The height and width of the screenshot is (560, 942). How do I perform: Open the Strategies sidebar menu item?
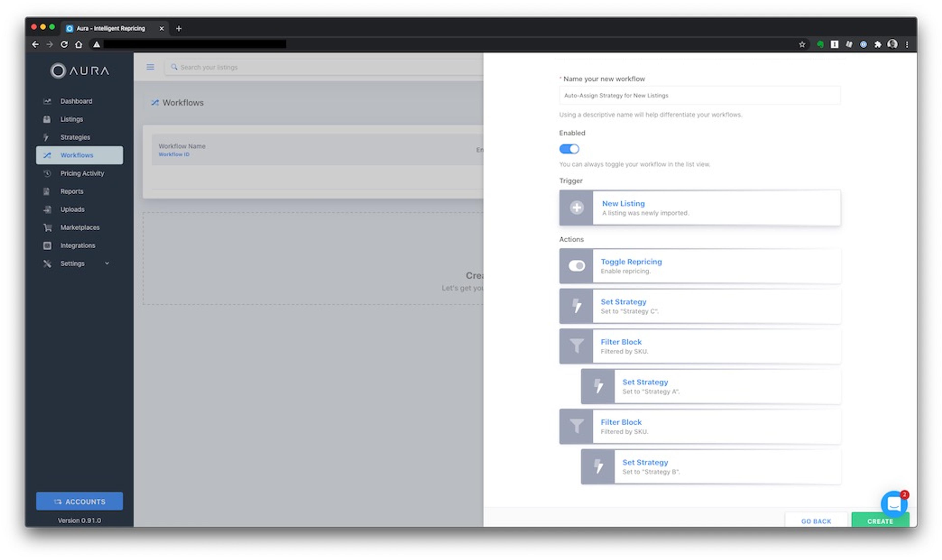(x=75, y=137)
